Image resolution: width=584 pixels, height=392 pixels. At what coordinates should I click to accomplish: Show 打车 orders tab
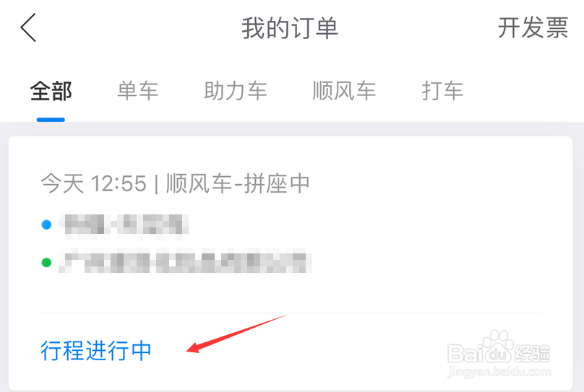pos(442,91)
